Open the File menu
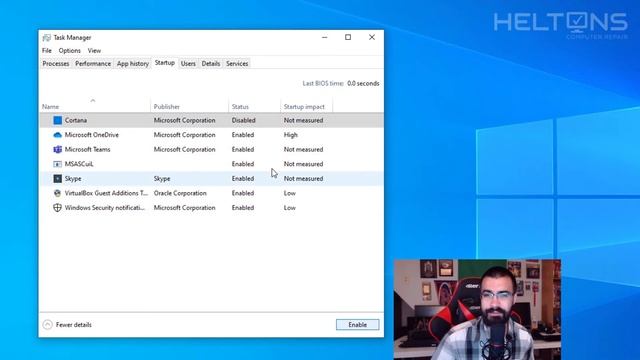 tap(47, 51)
